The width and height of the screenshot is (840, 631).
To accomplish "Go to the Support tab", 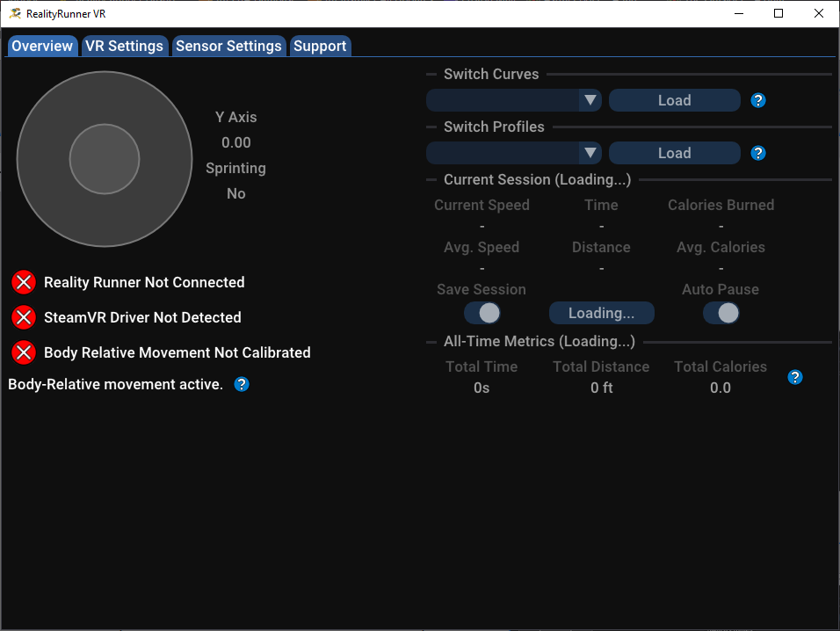I will [320, 46].
